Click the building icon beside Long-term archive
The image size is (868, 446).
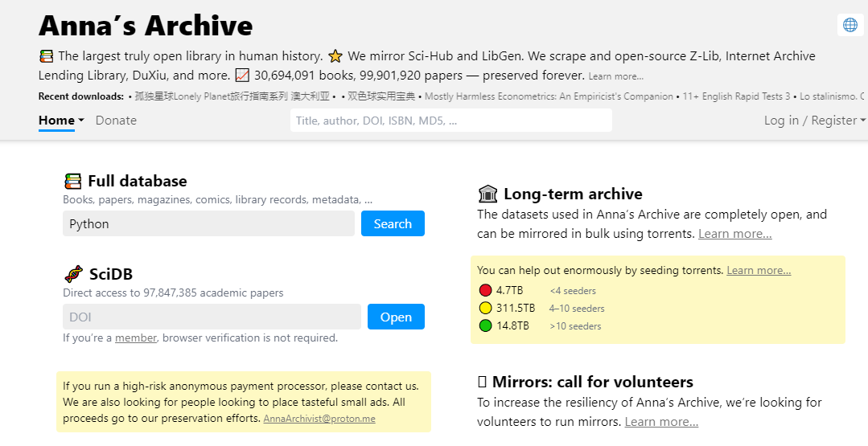[x=487, y=194]
